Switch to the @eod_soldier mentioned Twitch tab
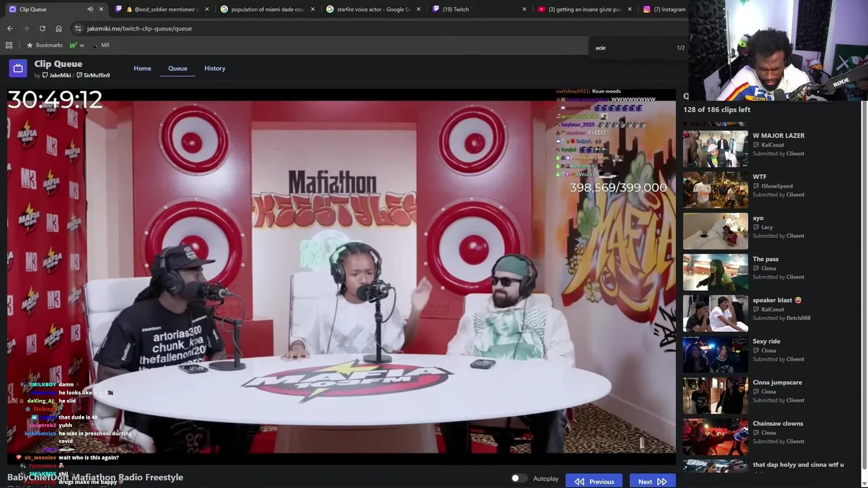 click(163, 9)
